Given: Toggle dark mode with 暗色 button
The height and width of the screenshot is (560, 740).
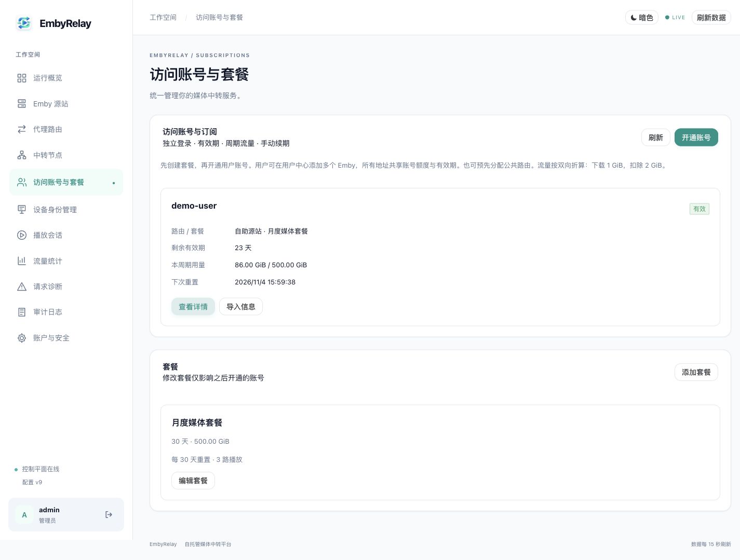Looking at the screenshot, I should (x=642, y=18).
